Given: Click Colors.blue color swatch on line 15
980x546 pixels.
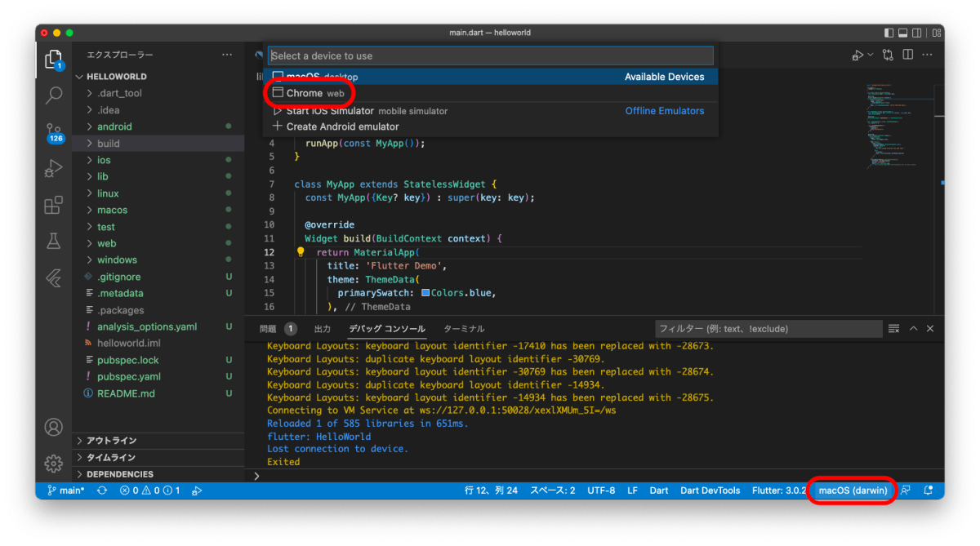Looking at the screenshot, I should click(426, 293).
